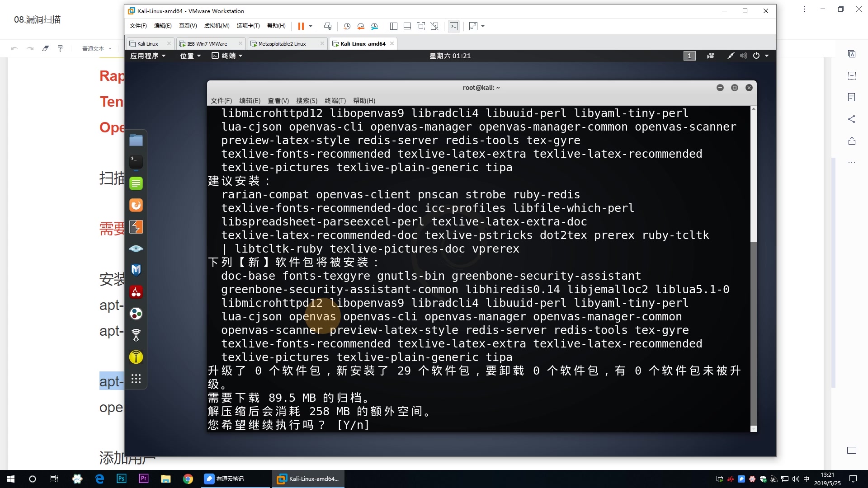Close the IE8-Win7-VMWare tab

[x=240, y=43]
